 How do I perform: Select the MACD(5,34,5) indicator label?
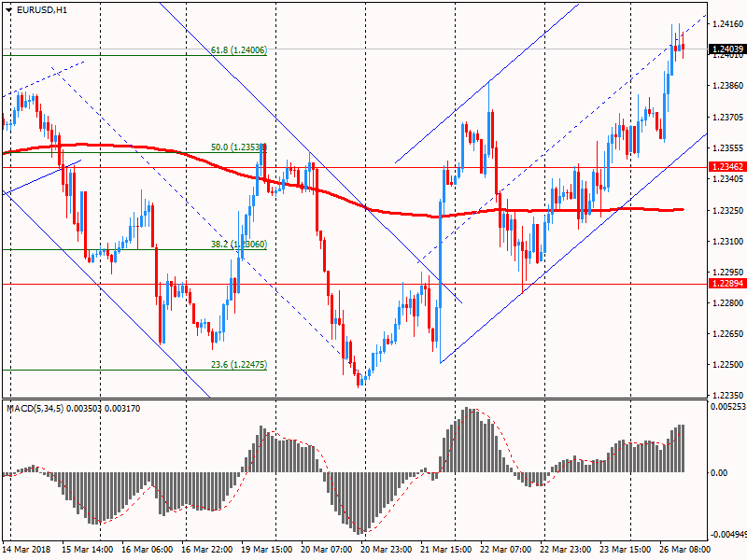click(35, 409)
